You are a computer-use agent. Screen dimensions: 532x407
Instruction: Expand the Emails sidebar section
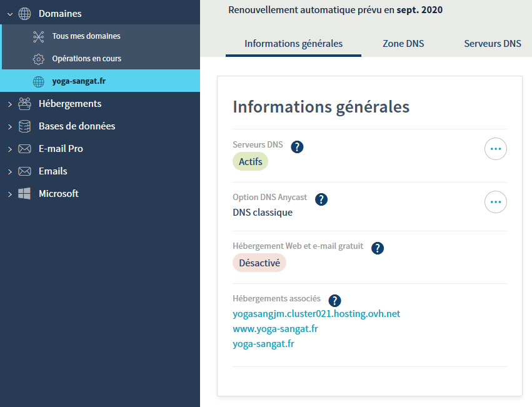(9, 171)
